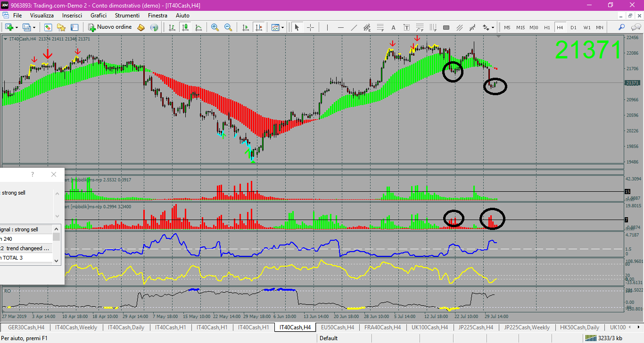Switch to JP225Cash,Weekly chart tab

click(527, 327)
